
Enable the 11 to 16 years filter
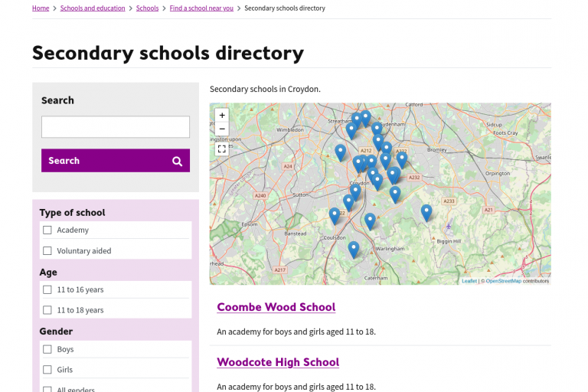point(47,289)
